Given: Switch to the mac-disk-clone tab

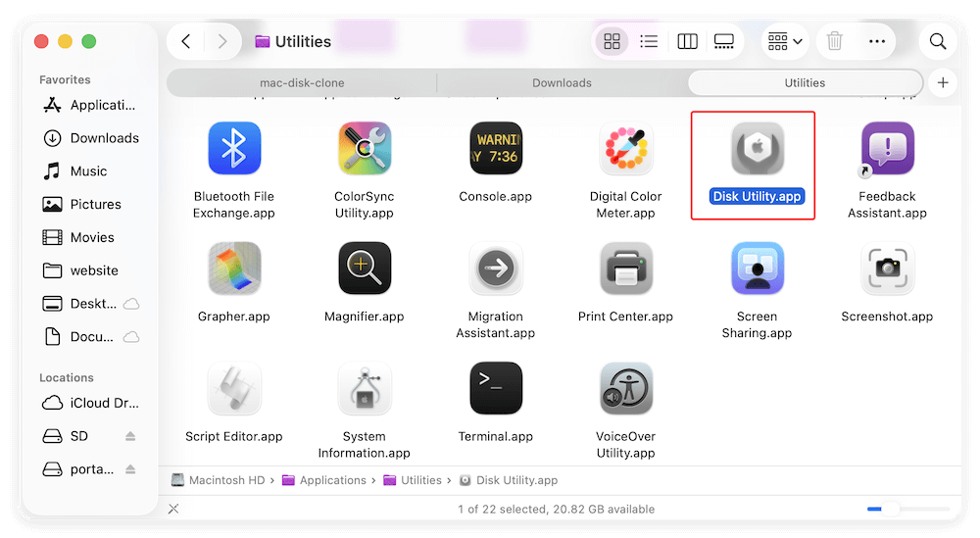Looking at the screenshot, I should 302,83.
